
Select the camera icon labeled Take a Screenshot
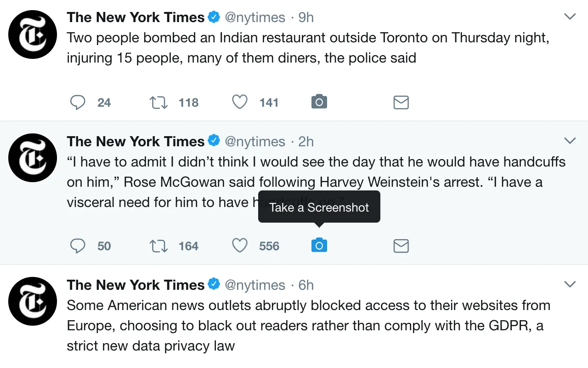[319, 245]
